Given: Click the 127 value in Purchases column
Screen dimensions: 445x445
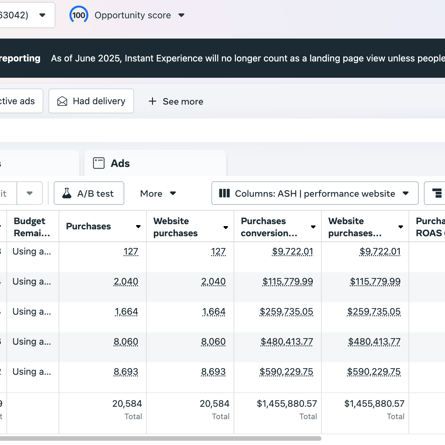Looking at the screenshot, I should coord(131,251).
